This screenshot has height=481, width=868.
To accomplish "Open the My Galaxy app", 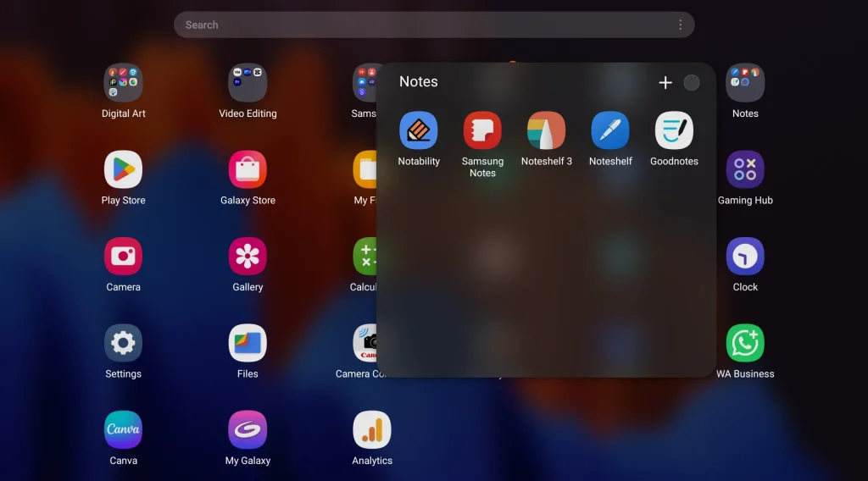I will click(248, 430).
